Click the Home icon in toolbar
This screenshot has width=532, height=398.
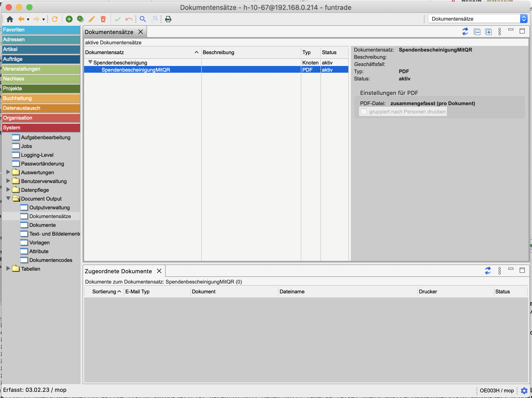tap(10, 19)
